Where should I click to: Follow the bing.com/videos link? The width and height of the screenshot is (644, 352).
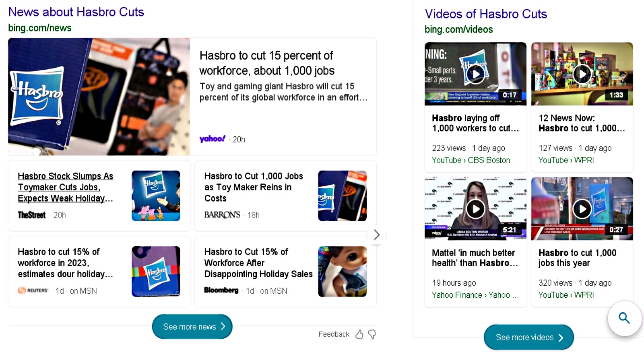coord(458,29)
